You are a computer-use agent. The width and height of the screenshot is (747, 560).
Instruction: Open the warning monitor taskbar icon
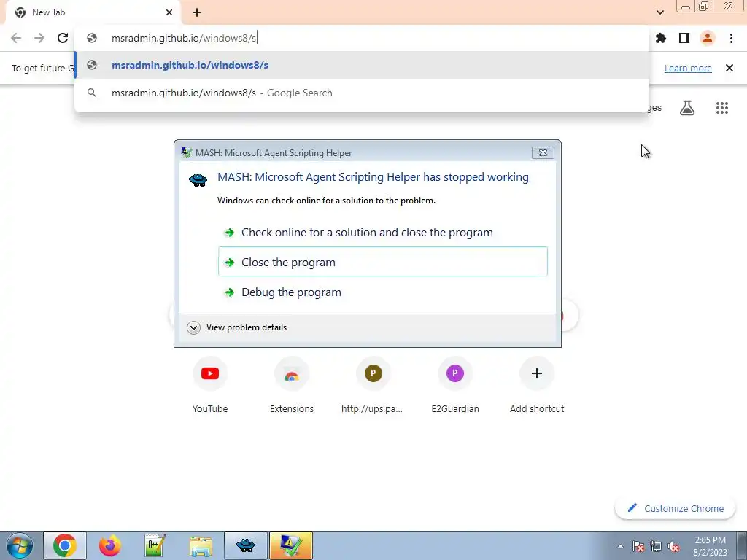point(291,545)
